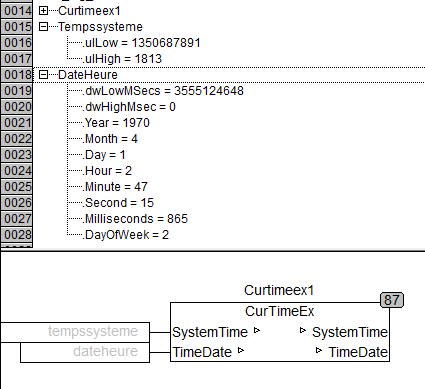
Task: Select the .dwLowMSecs variable line
Action: coord(163,91)
